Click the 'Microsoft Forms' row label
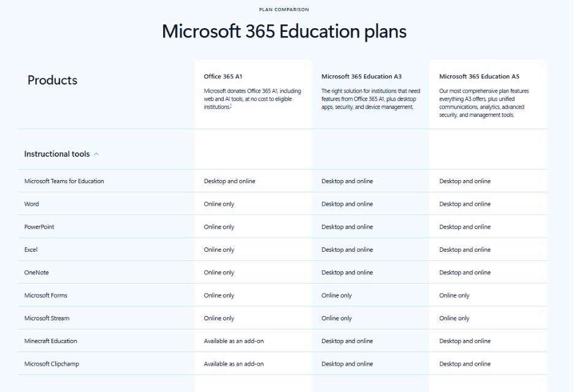The height and width of the screenshot is (392, 574). point(46,295)
